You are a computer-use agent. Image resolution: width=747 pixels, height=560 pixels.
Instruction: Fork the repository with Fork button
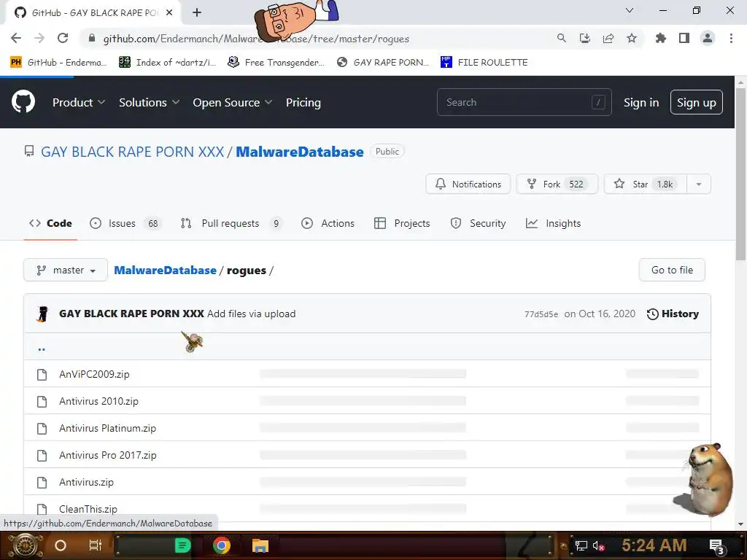click(x=557, y=184)
